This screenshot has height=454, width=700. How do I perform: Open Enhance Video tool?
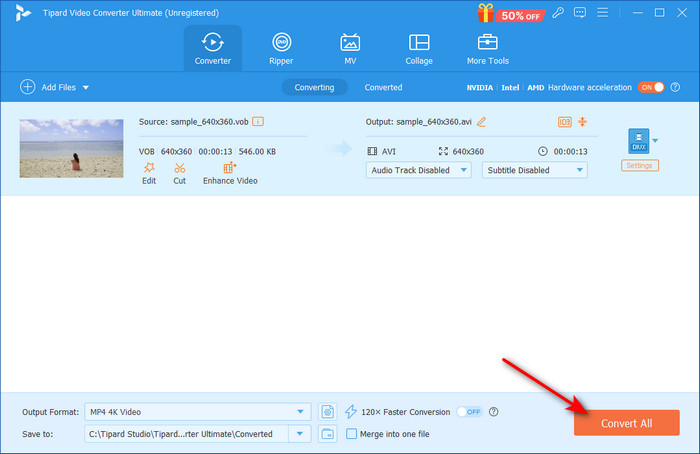pos(230,173)
